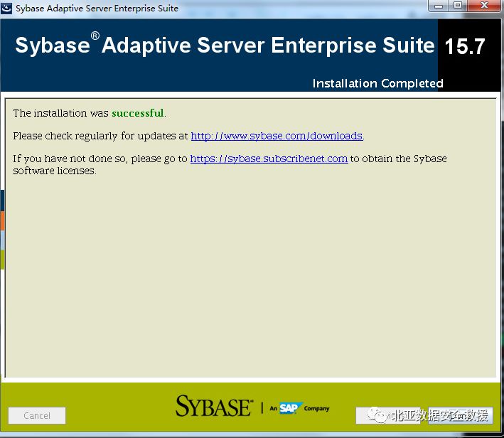
Task: Click the installer icon in the title bar
Action: 6,8
